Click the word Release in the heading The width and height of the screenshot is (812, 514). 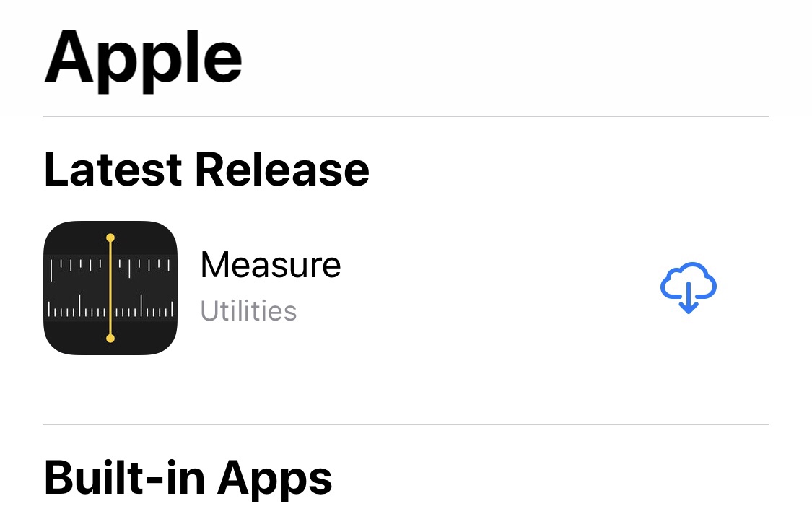pyautogui.click(x=281, y=170)
